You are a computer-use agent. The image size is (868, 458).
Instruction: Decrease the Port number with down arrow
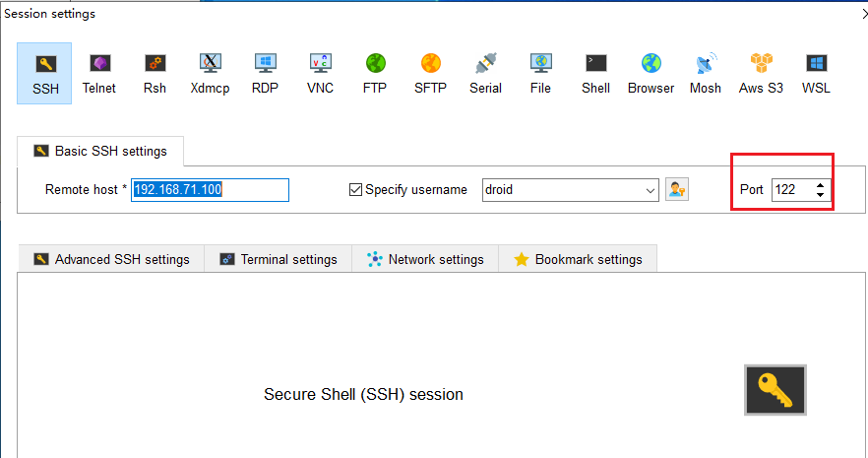(x=821, y=194)
